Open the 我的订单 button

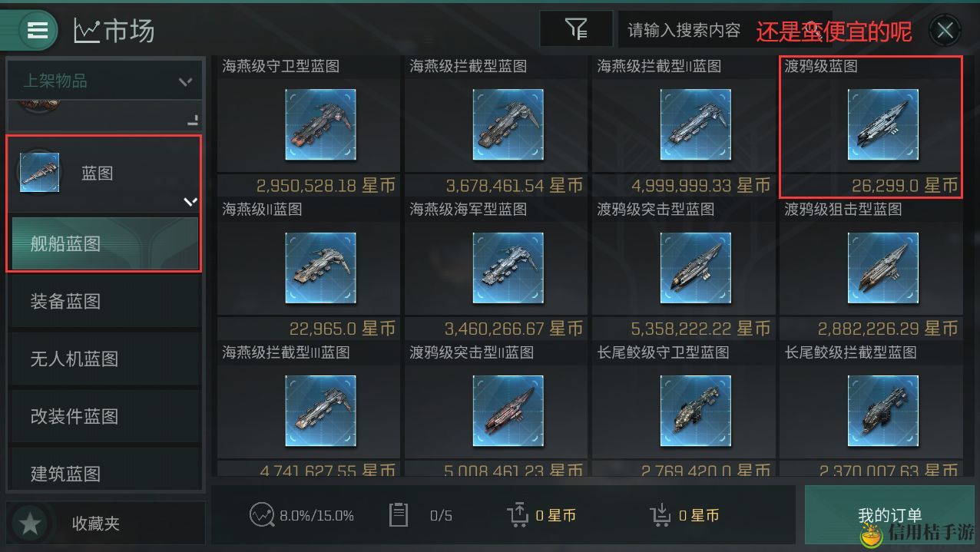coord(889,515)
